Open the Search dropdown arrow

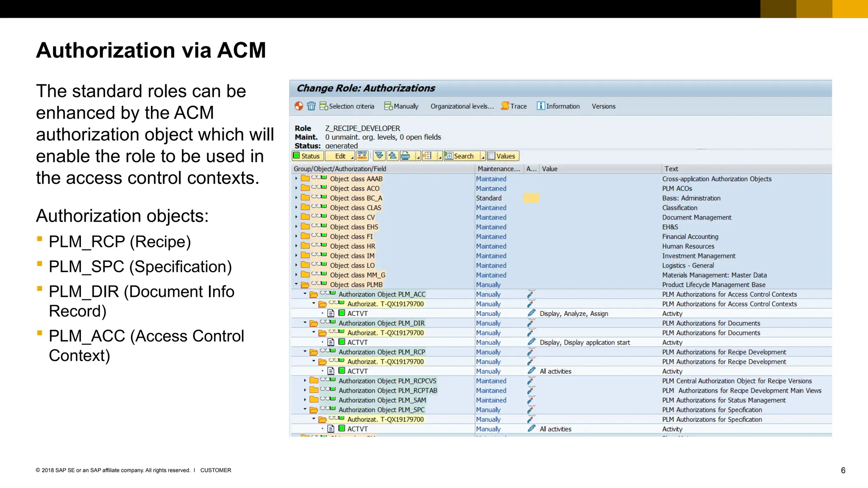click(483, 156)
